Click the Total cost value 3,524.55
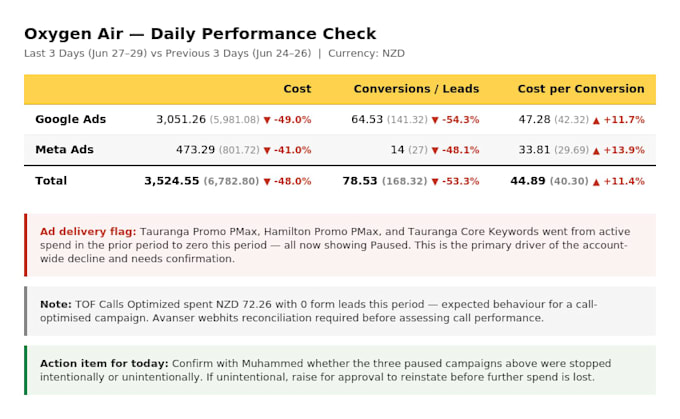Image resolution: width=680 pixels, height=419 pixels. (172, 181)
